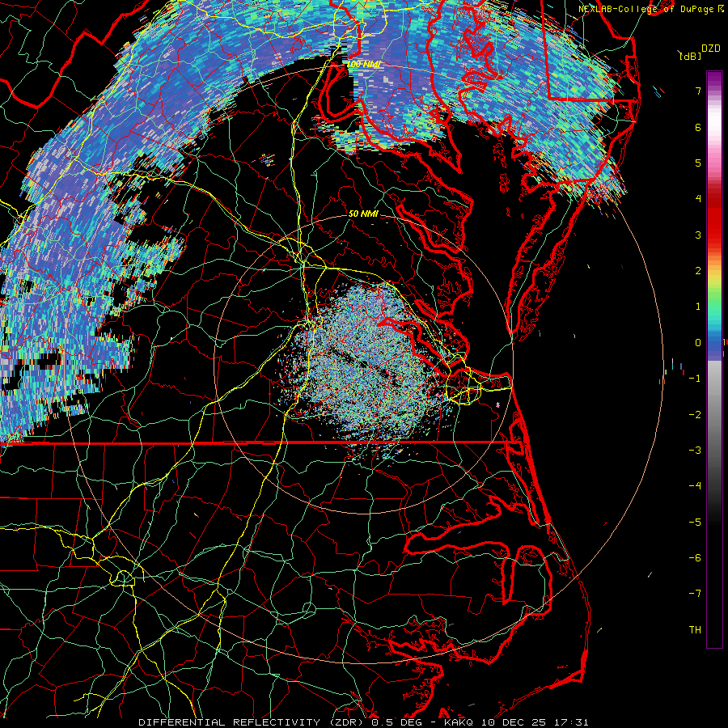This screenshot has height=728, width=728.
Task: Click the color scale value -7
Action: coord(695,594)
